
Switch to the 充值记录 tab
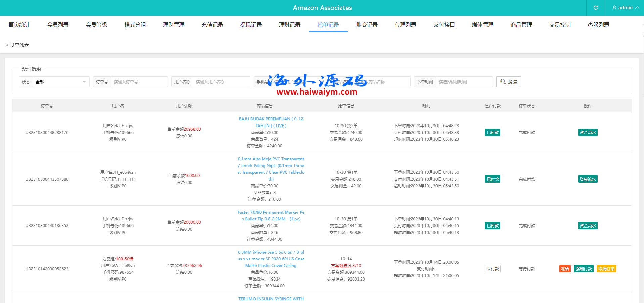pos(212,25)
